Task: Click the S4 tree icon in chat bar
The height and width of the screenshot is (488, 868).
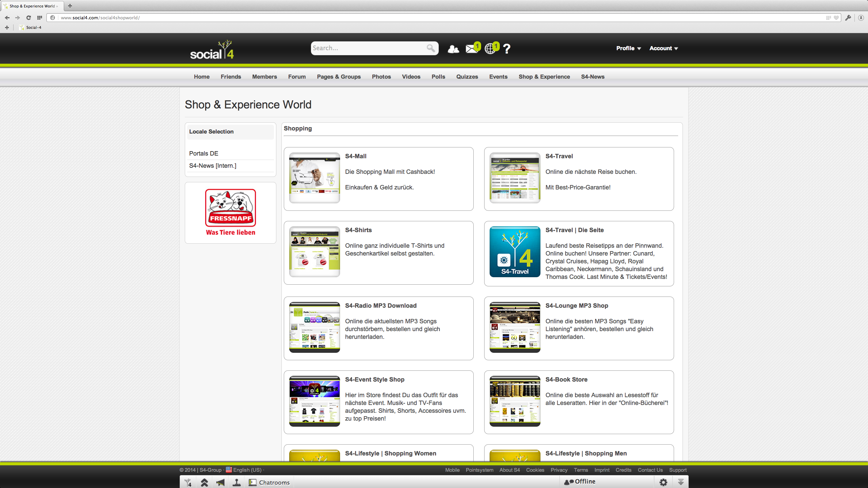Action: (x=188, y=482)
